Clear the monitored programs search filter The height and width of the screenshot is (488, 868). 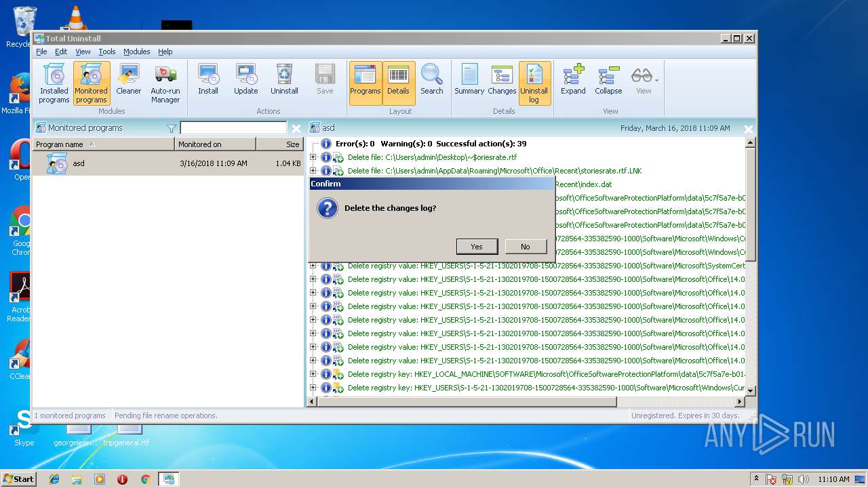click(x=296, y=128)
